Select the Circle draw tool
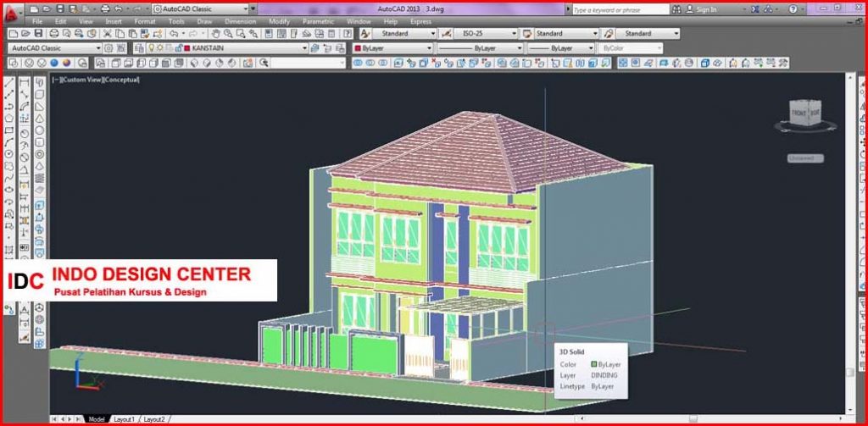 coord(9,153)
